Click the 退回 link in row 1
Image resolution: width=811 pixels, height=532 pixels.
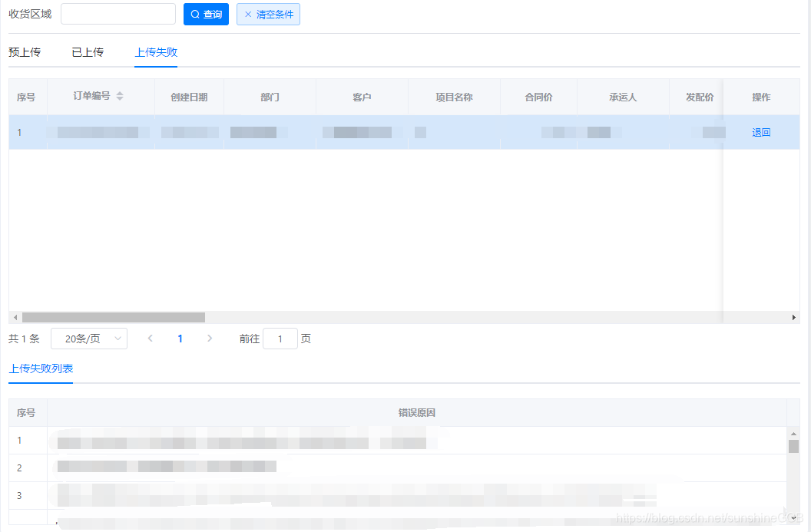coord(761,132)
